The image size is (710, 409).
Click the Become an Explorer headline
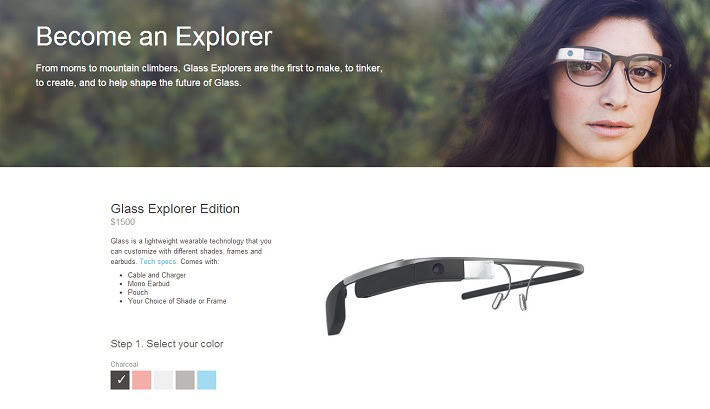click(x=154, y=36)
